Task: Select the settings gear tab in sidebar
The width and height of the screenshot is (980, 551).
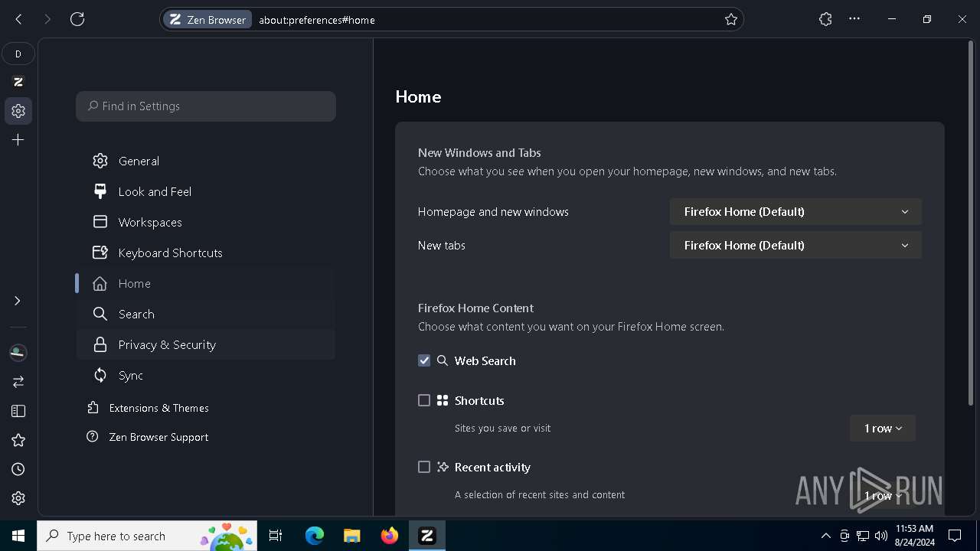Action: (x=18, y=111)
